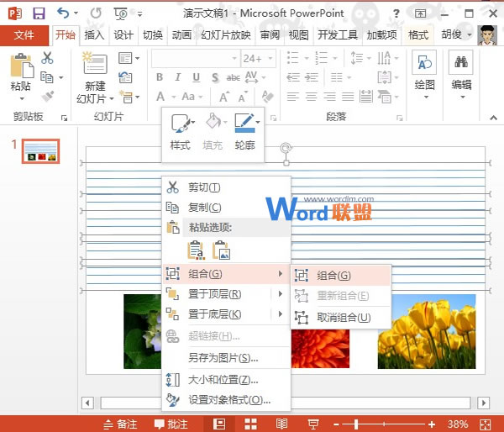This screenshot has height=432, width=504.
Task: Toggle Underline formatting
Action: [196, 77]
